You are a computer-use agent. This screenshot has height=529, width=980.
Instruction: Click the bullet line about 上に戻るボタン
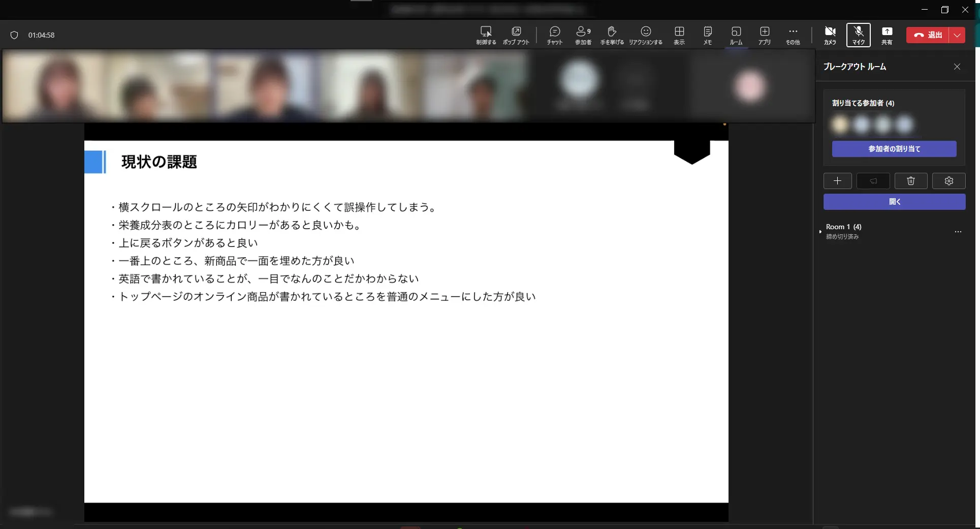[x=184, y=243]
